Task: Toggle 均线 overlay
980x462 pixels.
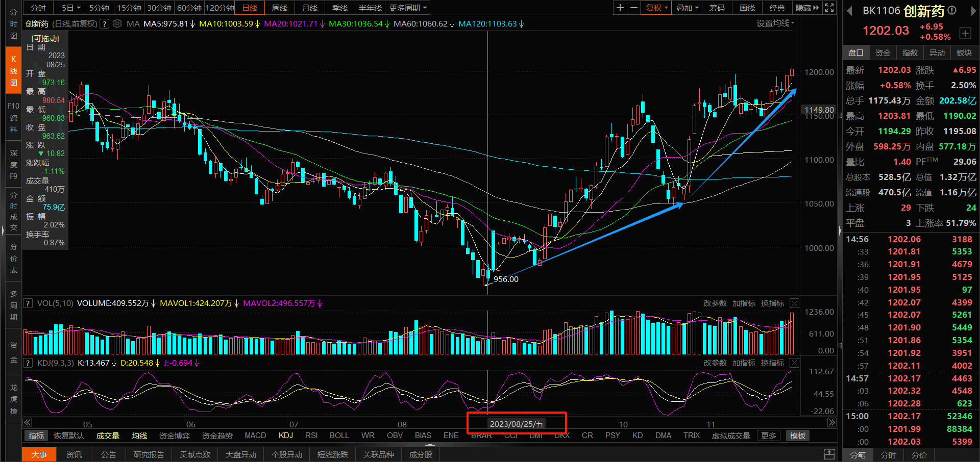Action: coord(139,435)
